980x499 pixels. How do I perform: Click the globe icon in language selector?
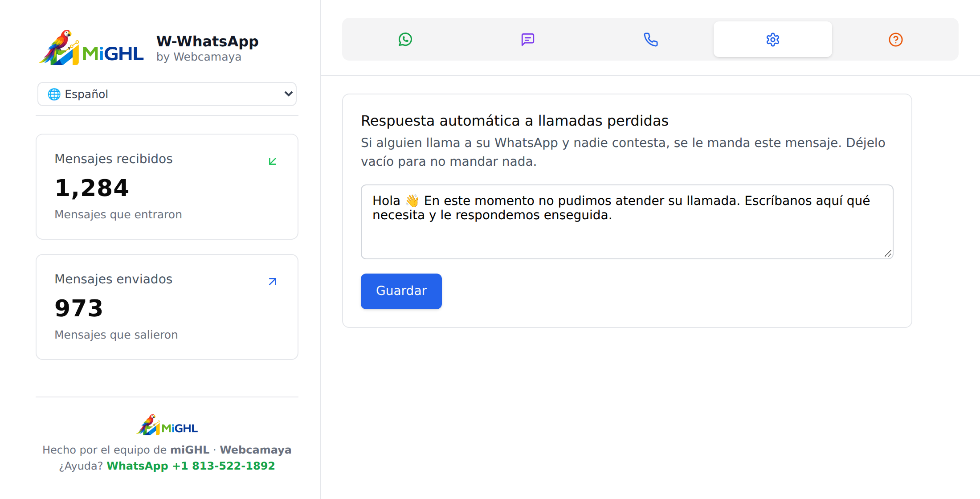[x=54, y=94]
